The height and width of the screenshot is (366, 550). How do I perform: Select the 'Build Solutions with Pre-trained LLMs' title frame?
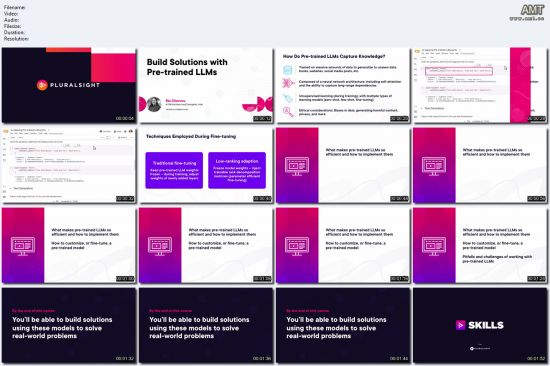tap(206, 85)
